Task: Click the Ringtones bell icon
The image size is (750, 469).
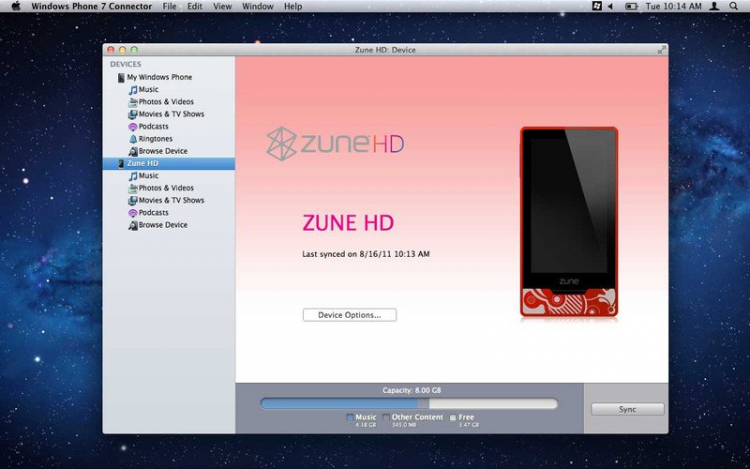Action: tap(133, 139)
